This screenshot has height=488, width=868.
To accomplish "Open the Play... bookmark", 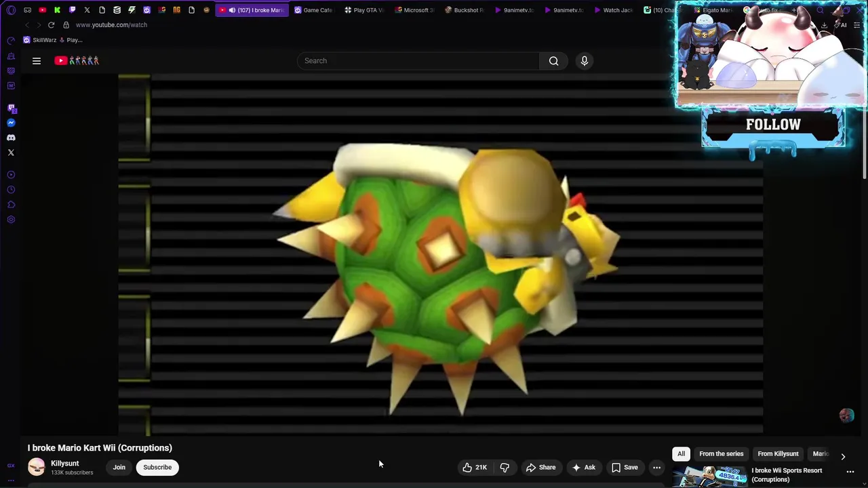I will pos(71,40).
